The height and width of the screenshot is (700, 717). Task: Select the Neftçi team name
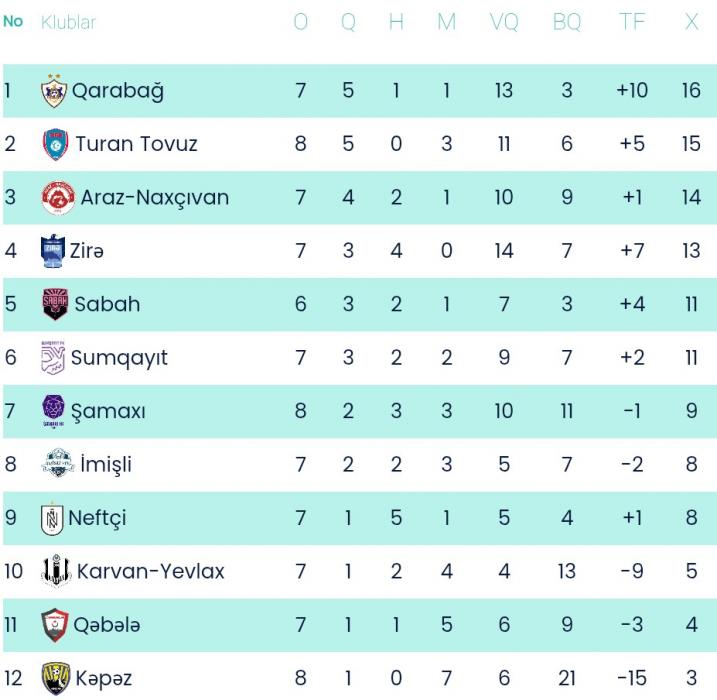(97, 518)
